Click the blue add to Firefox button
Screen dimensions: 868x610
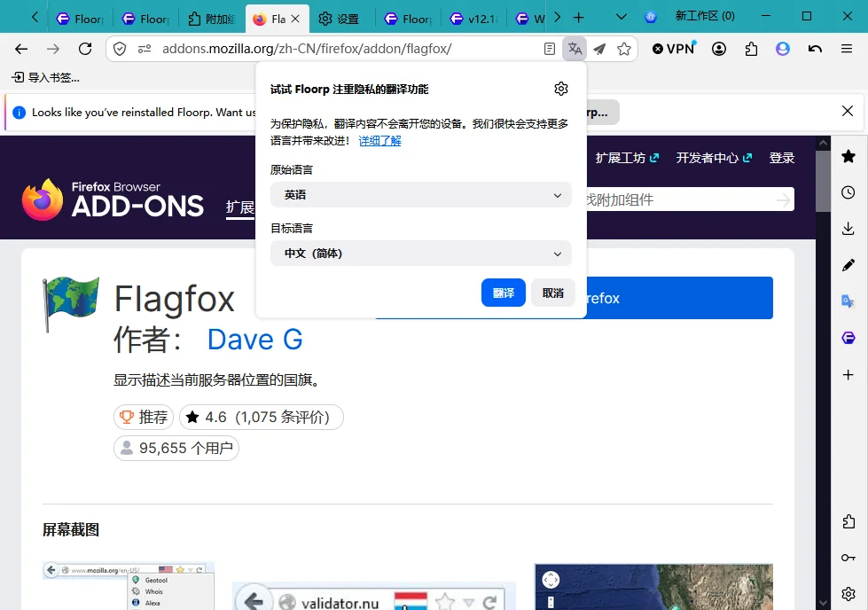pyautogui.click(x=680, y=298)
